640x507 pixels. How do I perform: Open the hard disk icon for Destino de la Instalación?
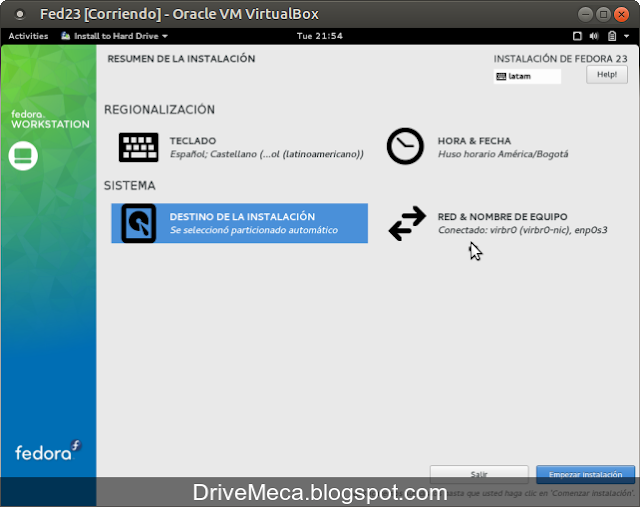tap(139, 223)
